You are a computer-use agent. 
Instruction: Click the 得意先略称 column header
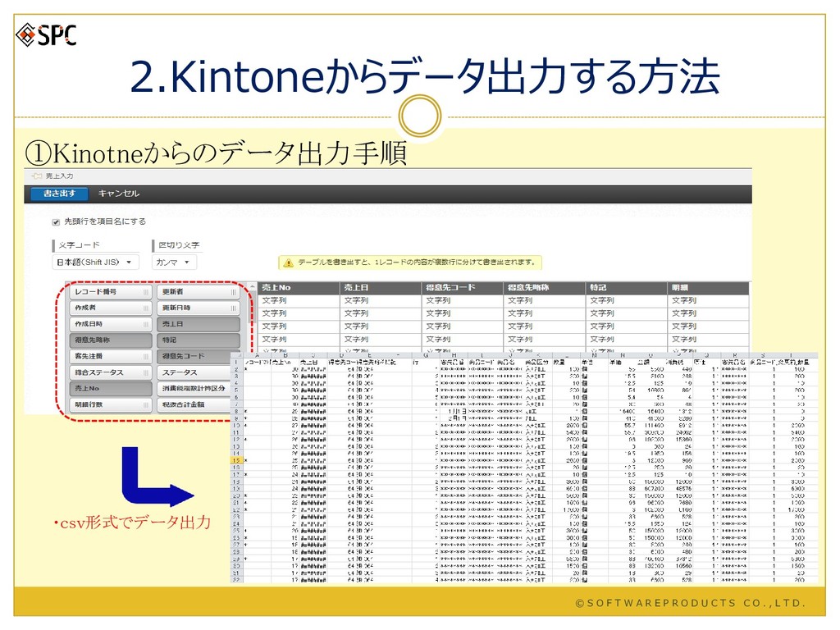point(545,288)
